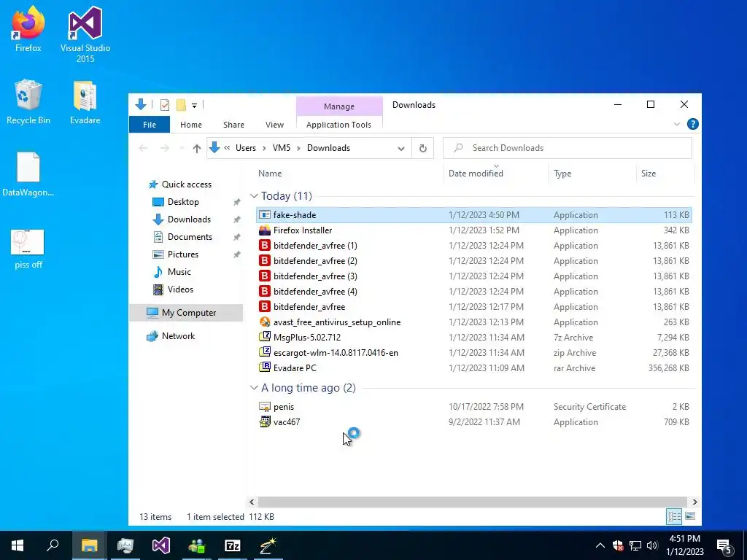Open the Windows Start menu
Image resolution: width=747 pixels, height=560 pixels.
(18, 545)
